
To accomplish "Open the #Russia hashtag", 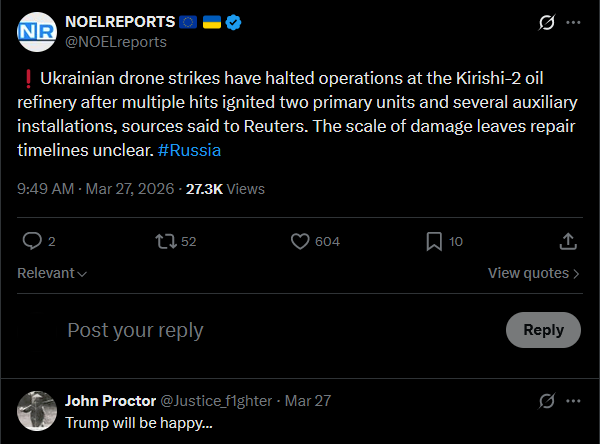I will pyautogui.click(x=189, y=151).
